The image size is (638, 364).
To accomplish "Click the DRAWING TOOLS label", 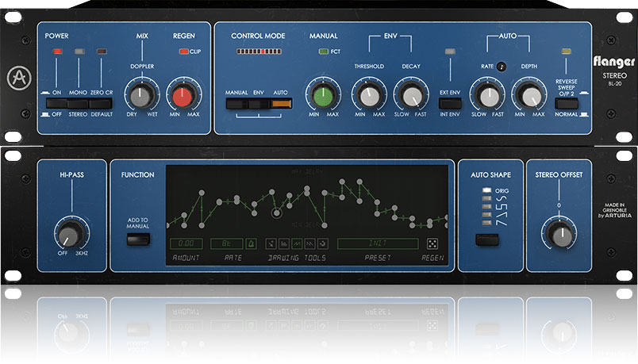I will [x=297, y=258].
